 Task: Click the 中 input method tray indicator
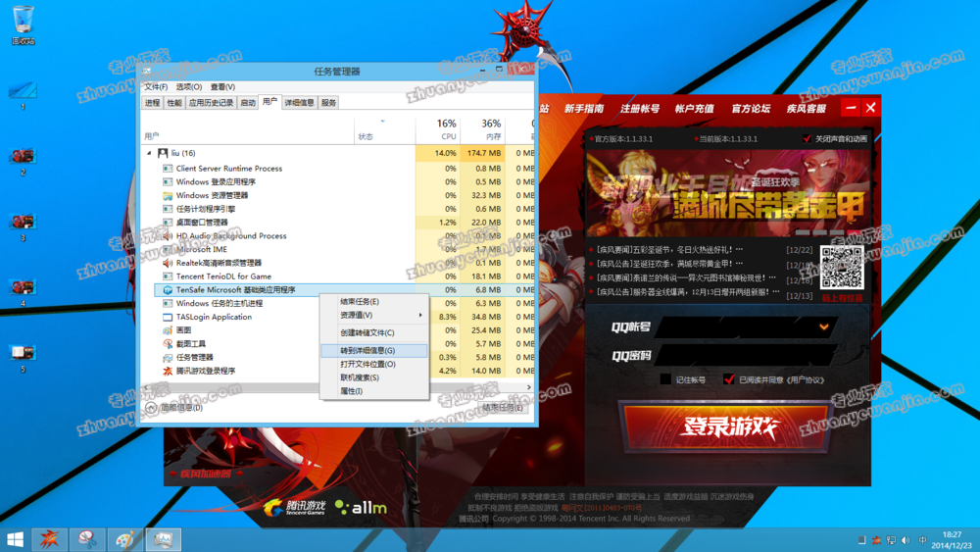(x=922, y=540)
